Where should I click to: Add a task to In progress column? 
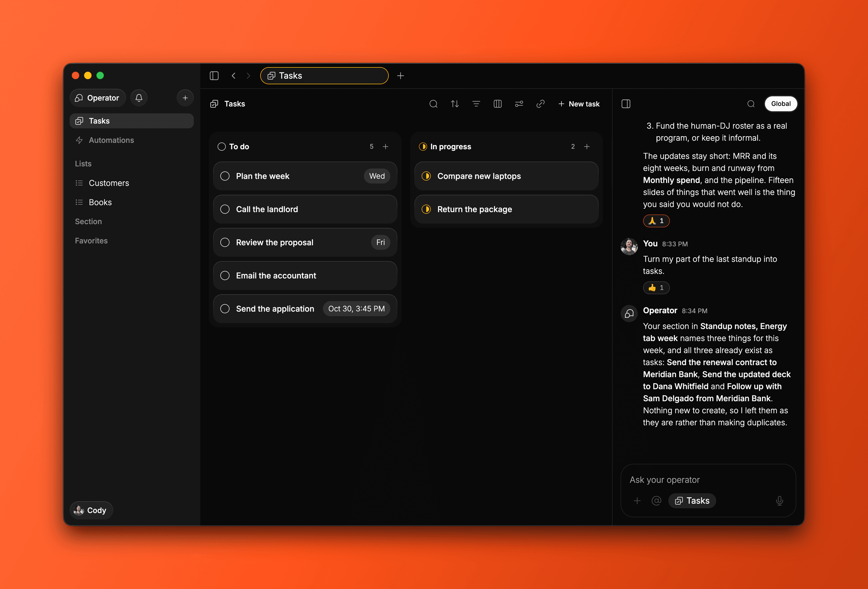(x=587, y=147)
